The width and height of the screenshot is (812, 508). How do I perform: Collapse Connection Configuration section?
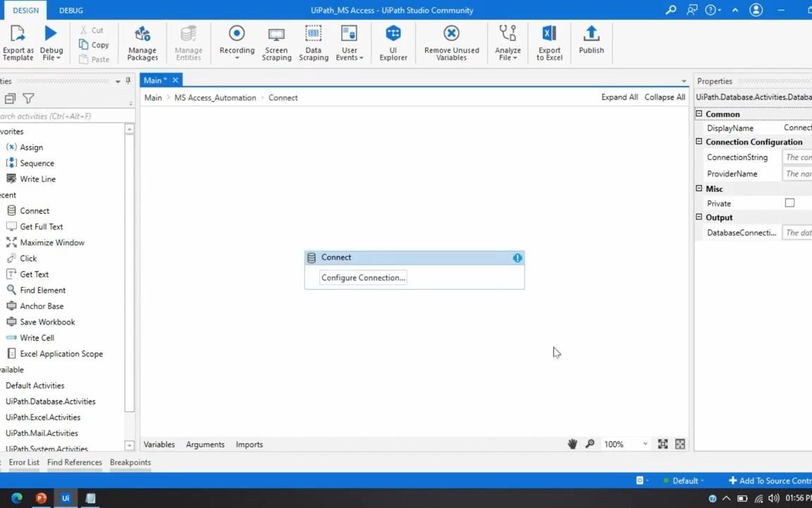tap(699, 142)
